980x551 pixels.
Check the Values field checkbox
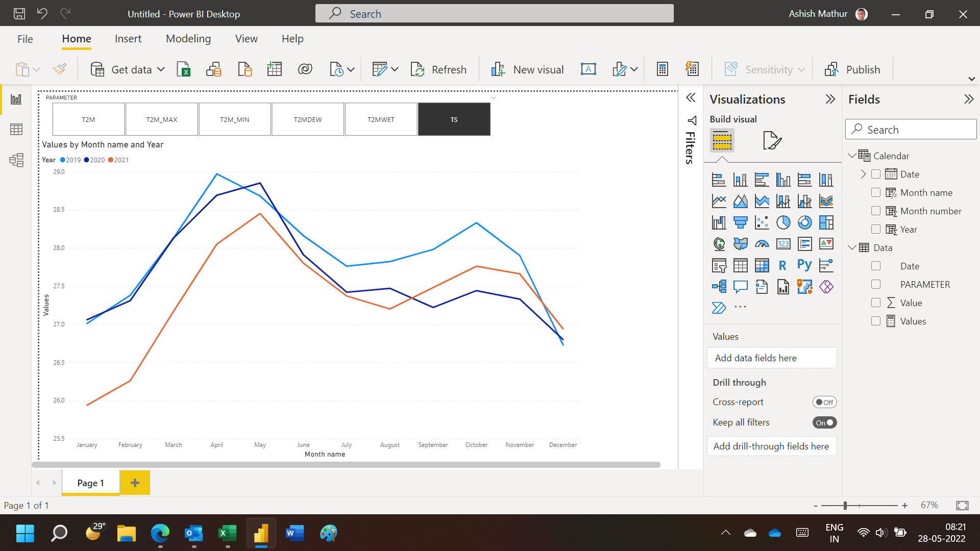point(876,321)
